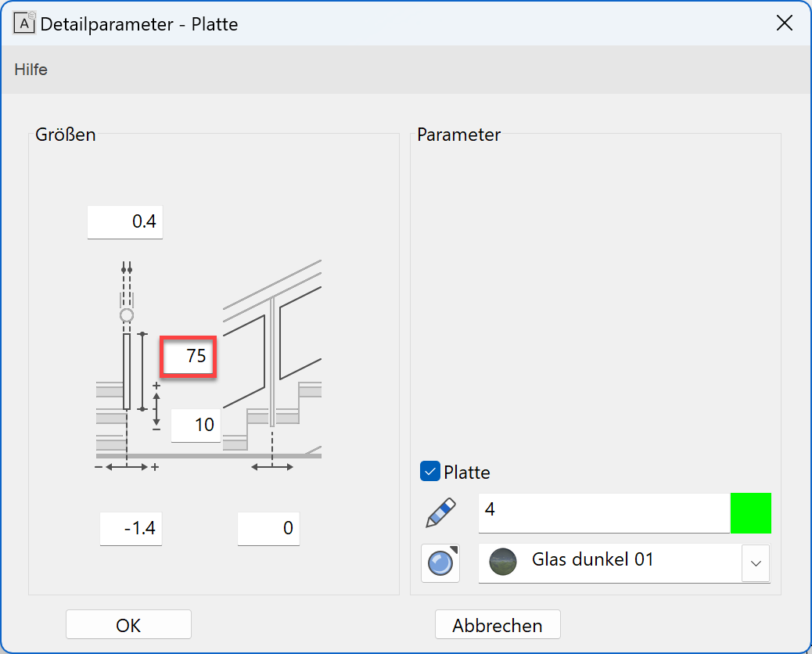Focus the field showing value 10

pyautogui.click(x=196, y=425)
